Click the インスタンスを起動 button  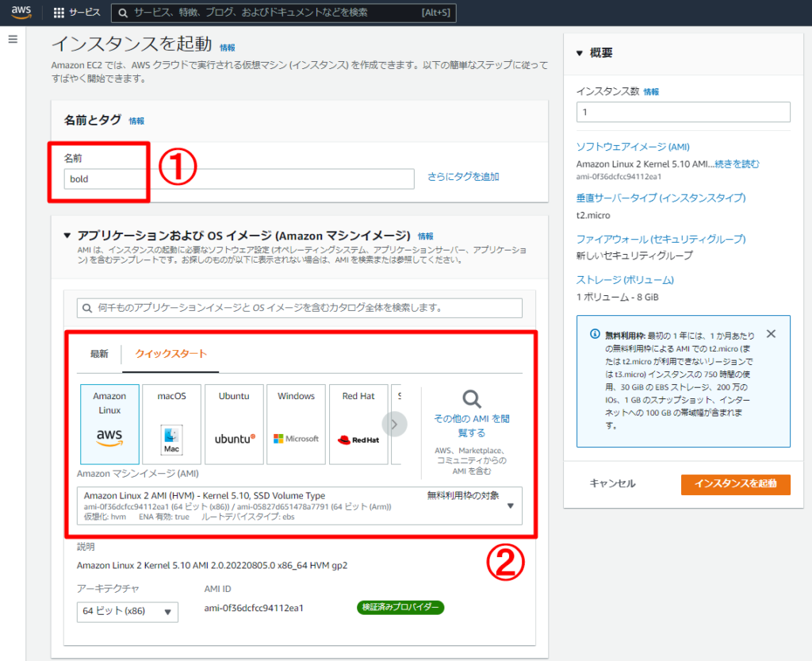735,485
